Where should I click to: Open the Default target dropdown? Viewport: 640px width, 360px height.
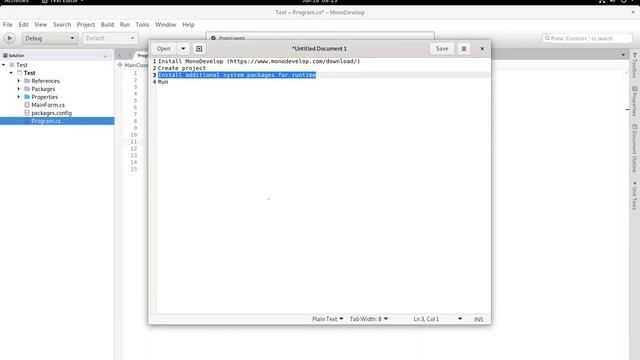click(x=110, y=38)
